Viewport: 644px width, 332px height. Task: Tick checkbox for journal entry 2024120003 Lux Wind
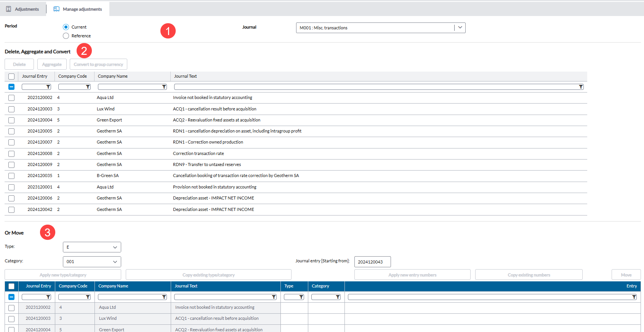pos(11,109)
